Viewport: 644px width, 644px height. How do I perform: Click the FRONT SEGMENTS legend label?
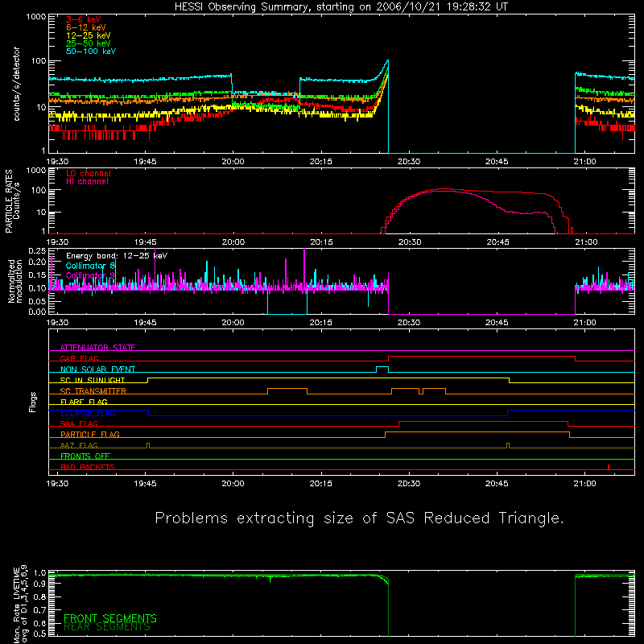[x=110, y=618]
